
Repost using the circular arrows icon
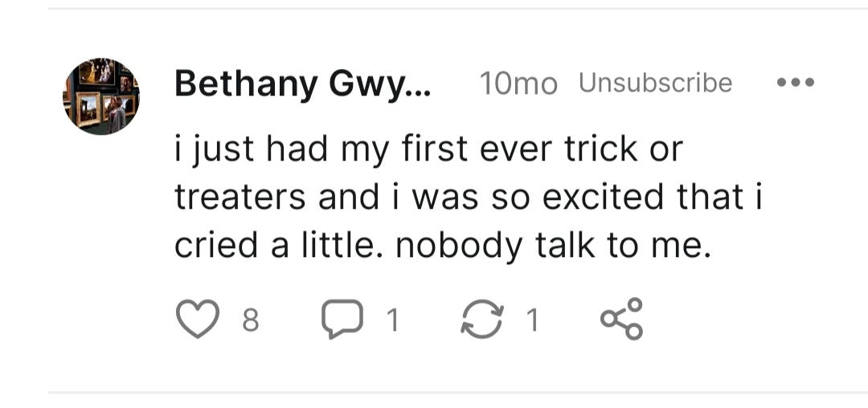(x=482, y=319)
